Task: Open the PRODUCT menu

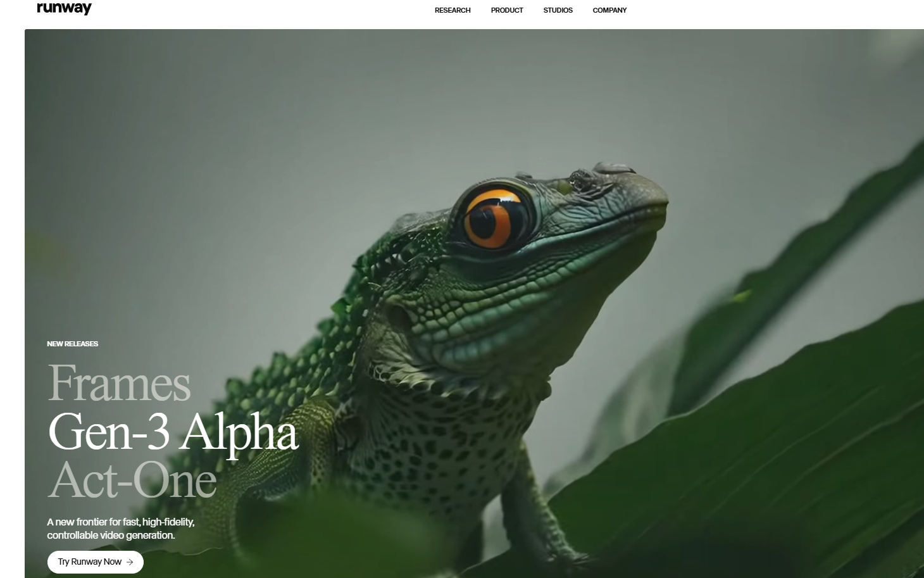Action: pos(507,10)
